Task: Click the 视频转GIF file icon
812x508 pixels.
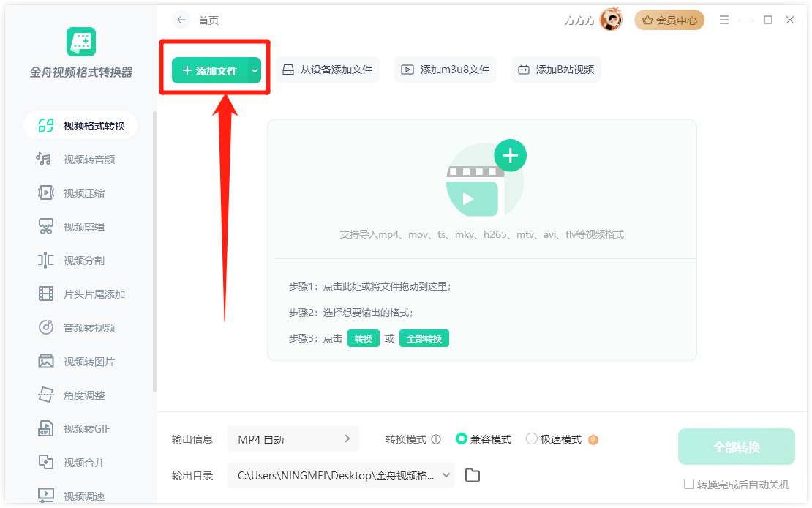Action: (46, 428)
